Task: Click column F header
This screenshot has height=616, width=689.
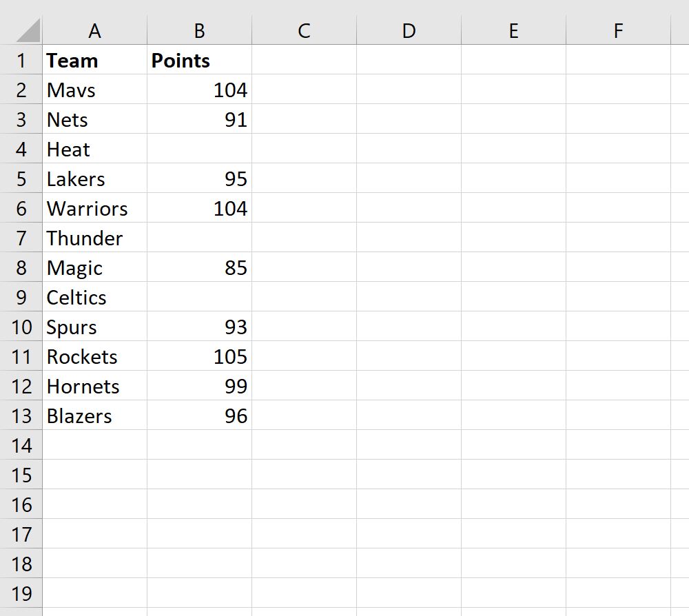Action: click(618, 30)
